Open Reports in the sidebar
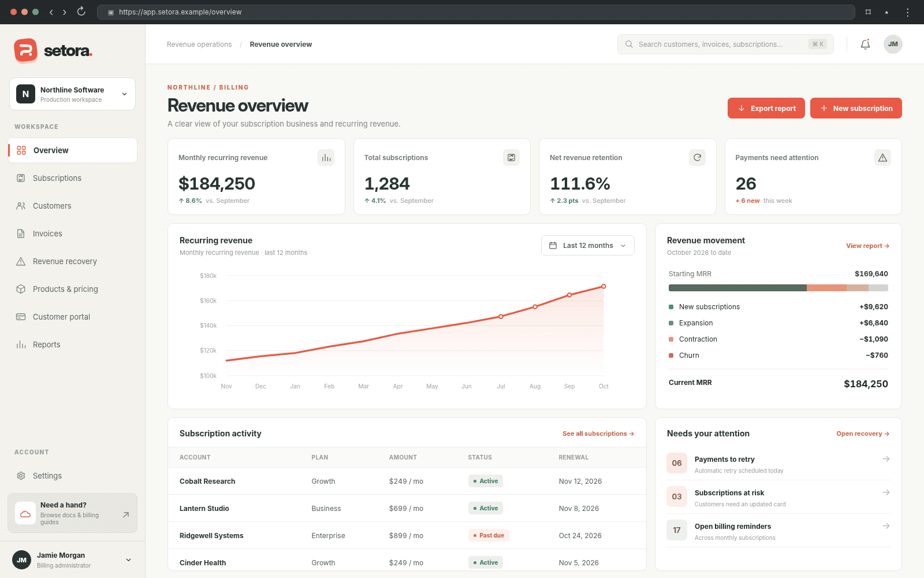 73,344
